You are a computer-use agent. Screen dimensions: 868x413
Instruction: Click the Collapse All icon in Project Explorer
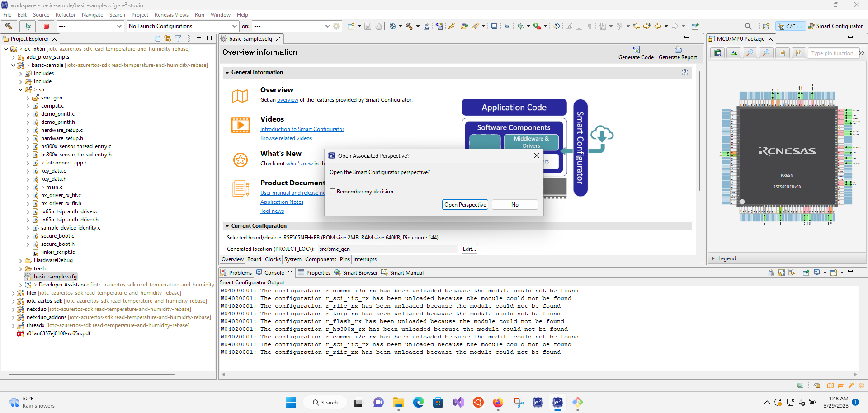click(x=157, y=39)
